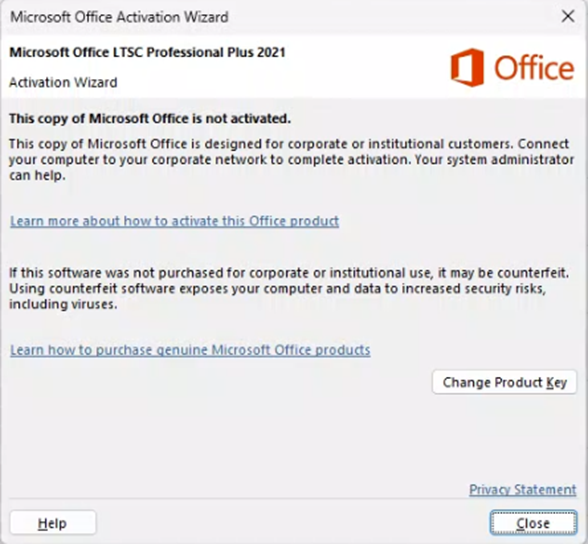Click the "can help." text line
Image resolution: width=588 pixels, height=544 pixels.
[x=38, y=175]
